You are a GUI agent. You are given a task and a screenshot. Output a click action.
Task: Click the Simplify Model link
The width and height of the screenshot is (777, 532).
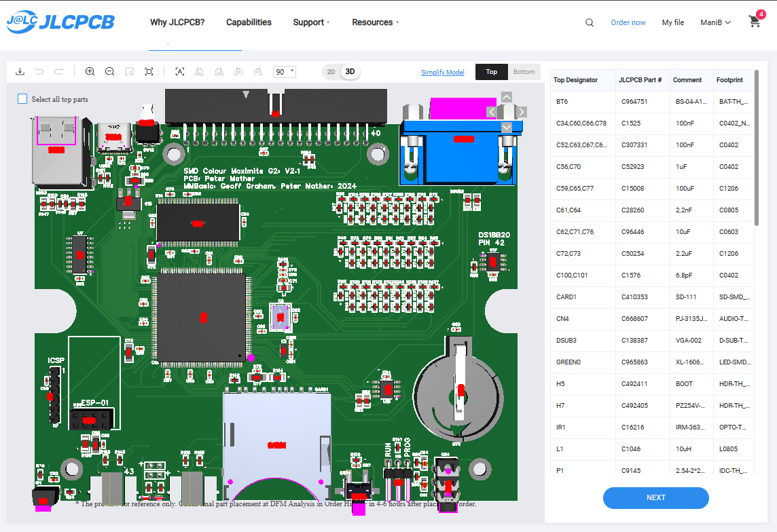click(443, 72)
